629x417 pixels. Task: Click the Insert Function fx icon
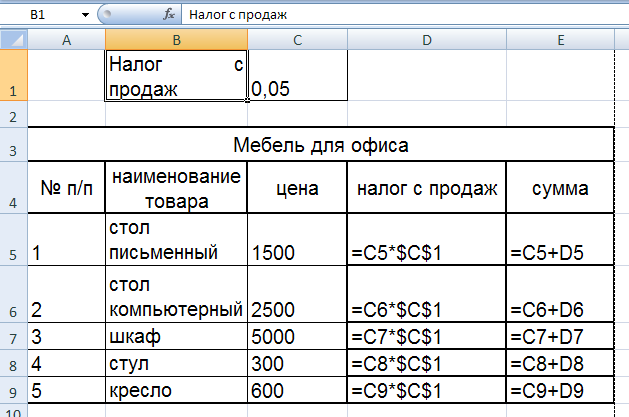click(169, 15)
